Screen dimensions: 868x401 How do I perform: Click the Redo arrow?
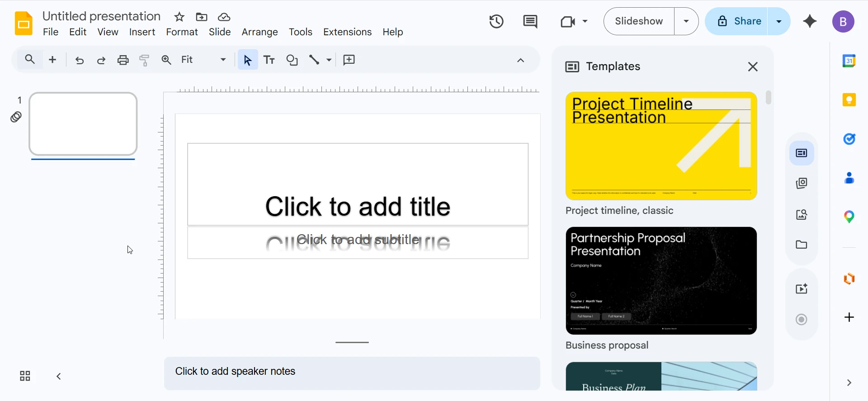(101, 60)
